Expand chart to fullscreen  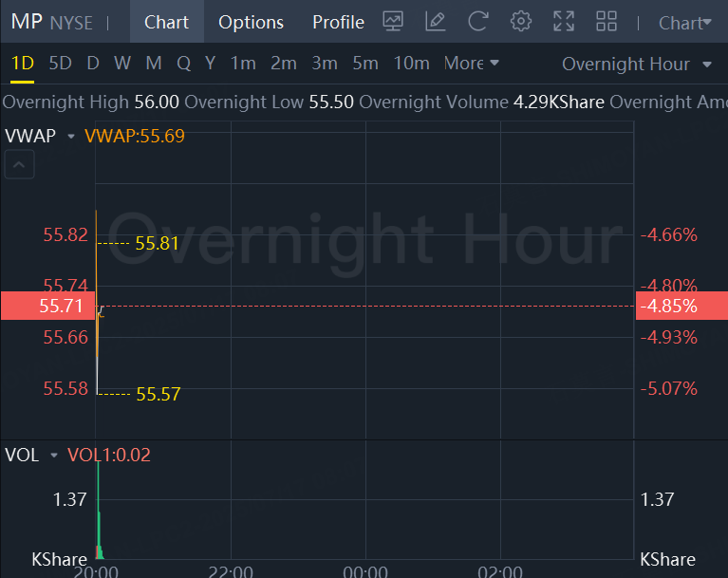pos(564,21)
